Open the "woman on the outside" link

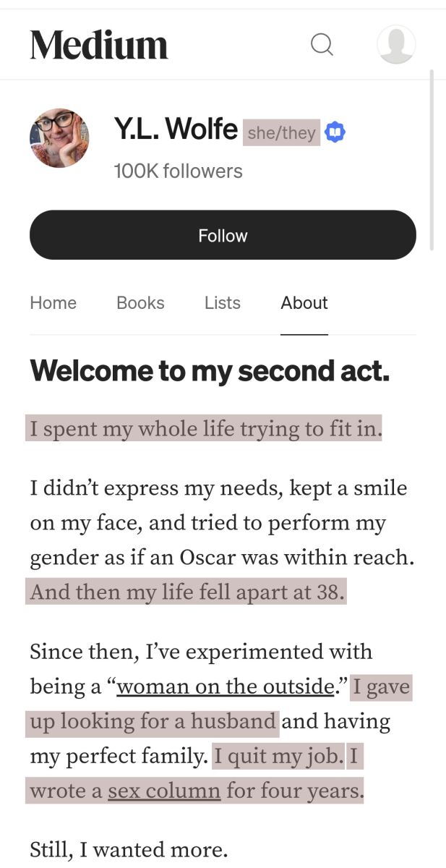(x=226, y=686)
